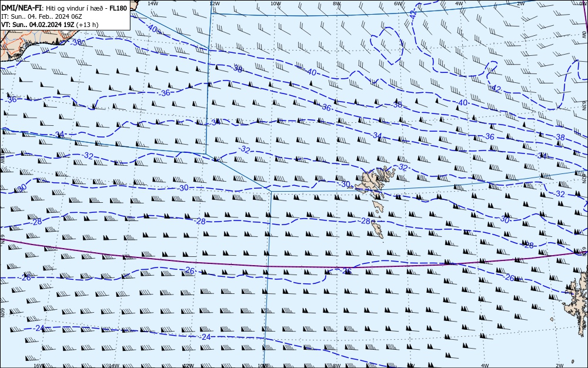
Task: Click the 14W longitude label along top edge
Action: [152, 3]
